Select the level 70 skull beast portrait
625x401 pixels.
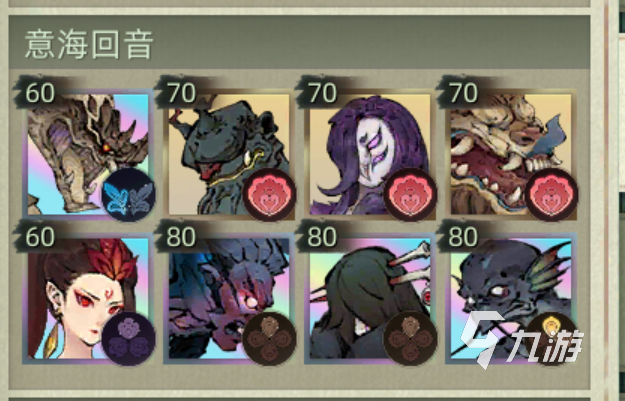pyautogui.click(x=511, y=154)
